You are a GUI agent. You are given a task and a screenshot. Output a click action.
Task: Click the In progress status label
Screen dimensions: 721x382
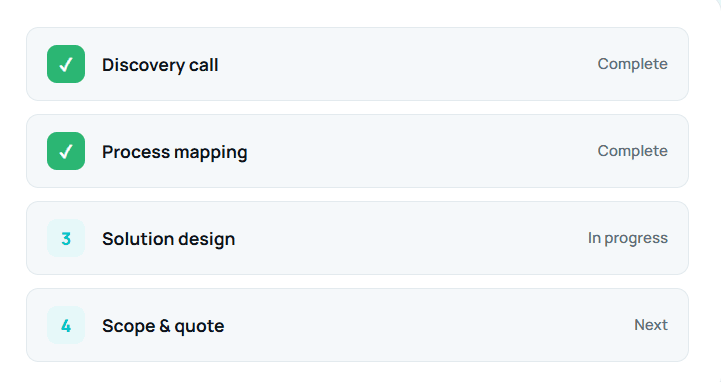tap(628, 238)
